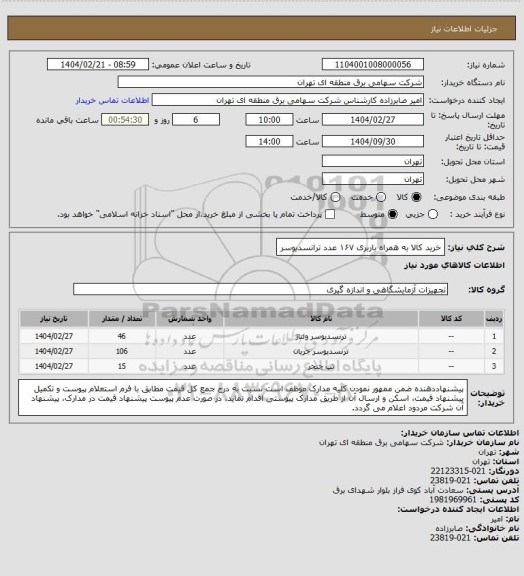Click the ترنسدیوسر ولتاژ item name

point(321,336)
